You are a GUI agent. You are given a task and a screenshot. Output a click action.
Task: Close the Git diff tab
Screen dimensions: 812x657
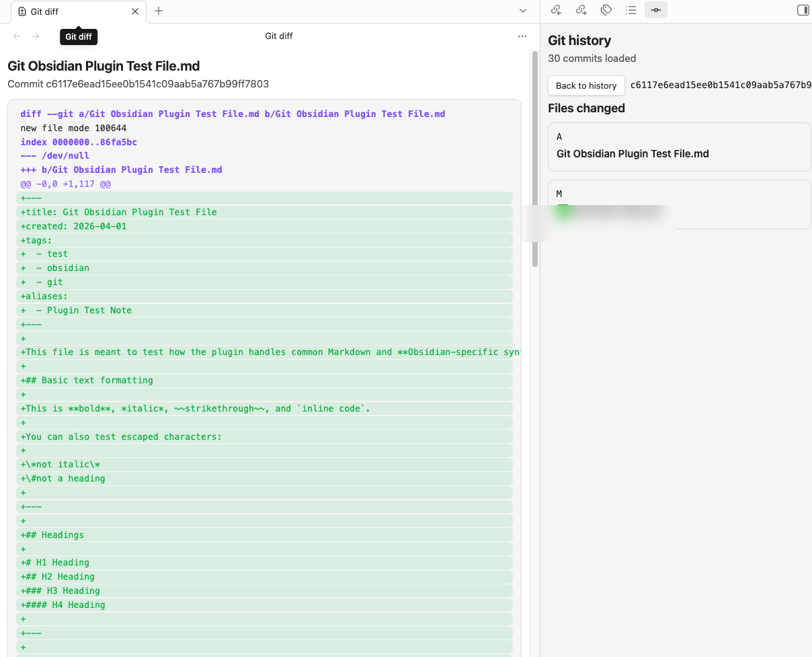pos(135,11)
